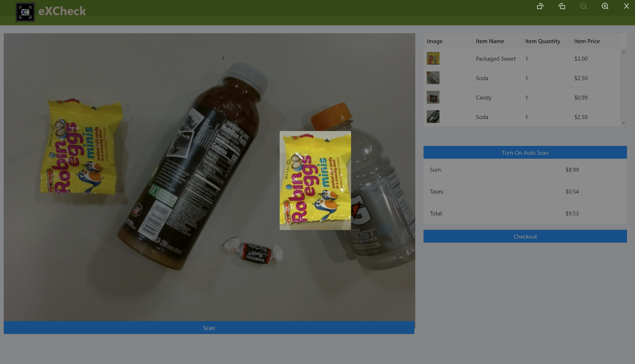This screenshot has width=635, height=364.
Task: Open the first Soda row thumbnail
Action: [x=433, y=78]
